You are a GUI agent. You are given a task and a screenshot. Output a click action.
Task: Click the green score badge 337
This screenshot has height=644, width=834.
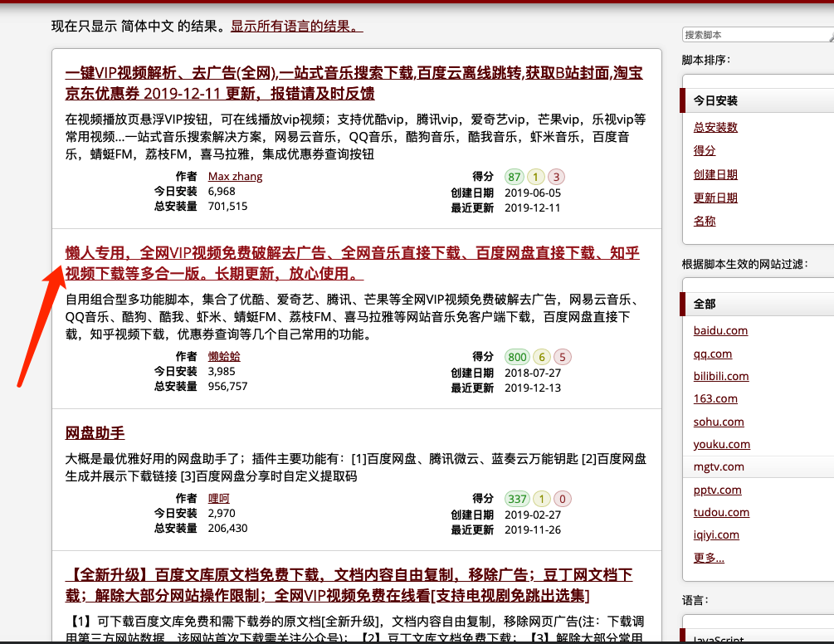coord(517,500)
